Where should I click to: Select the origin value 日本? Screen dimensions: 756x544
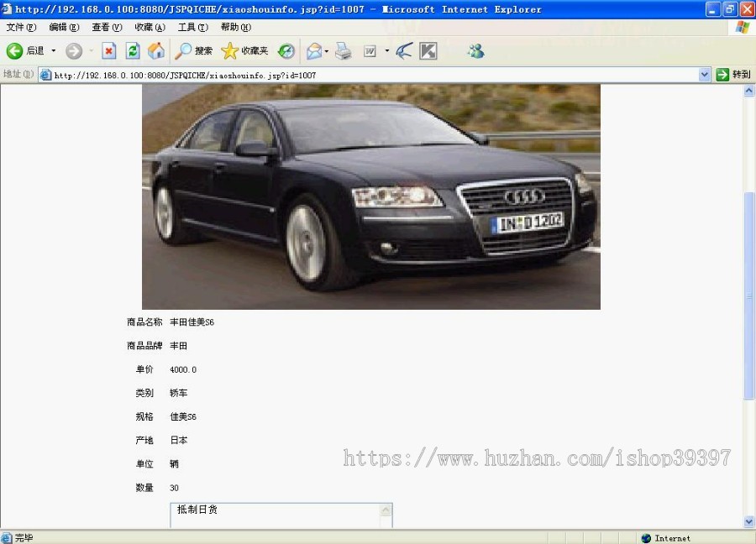pyautogui.click(x=178, y=441)
